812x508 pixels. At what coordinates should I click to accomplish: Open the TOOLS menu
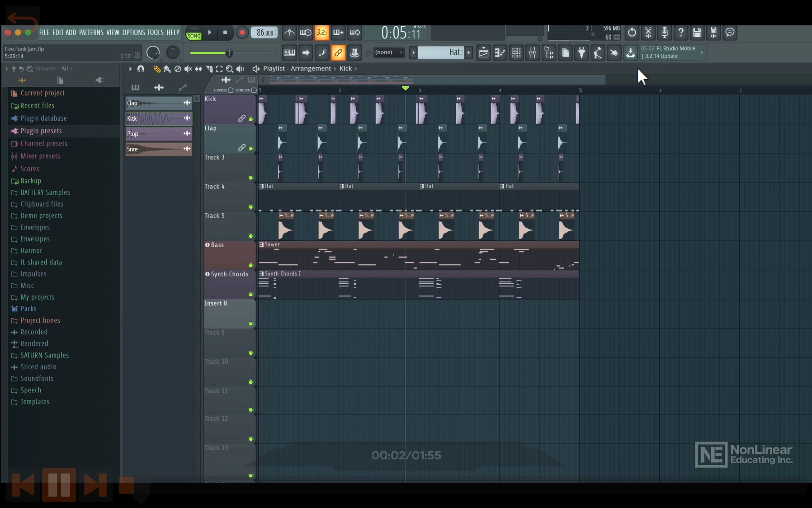click(x=155, y=33)
